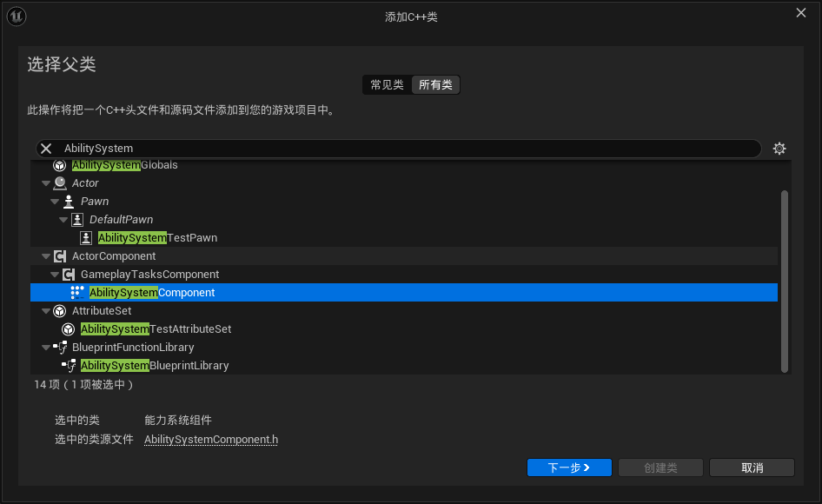
Task: Click the 创建类 button
Action: coord(660,468)
